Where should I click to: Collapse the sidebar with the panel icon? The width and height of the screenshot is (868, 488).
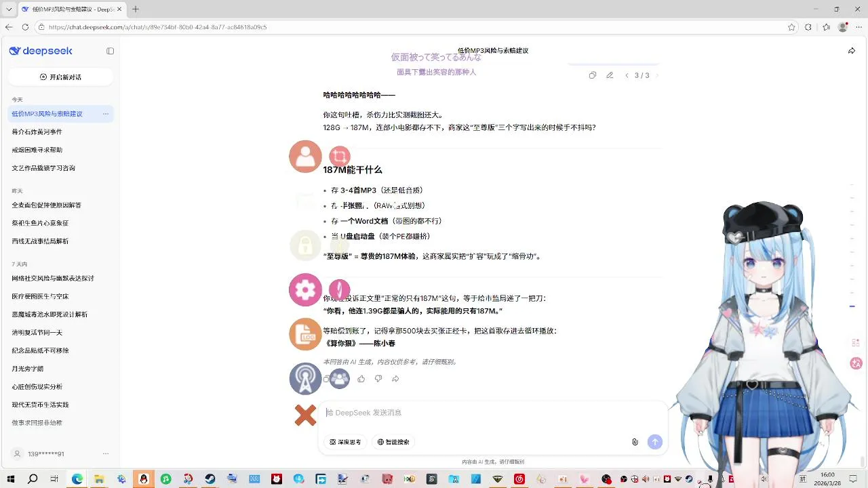[x=111, y=51]
